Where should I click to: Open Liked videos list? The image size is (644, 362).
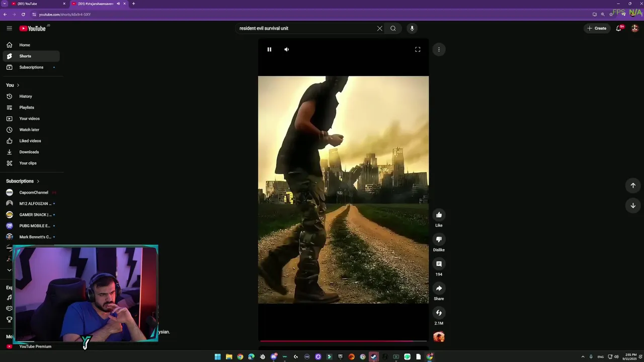(31, 141)
